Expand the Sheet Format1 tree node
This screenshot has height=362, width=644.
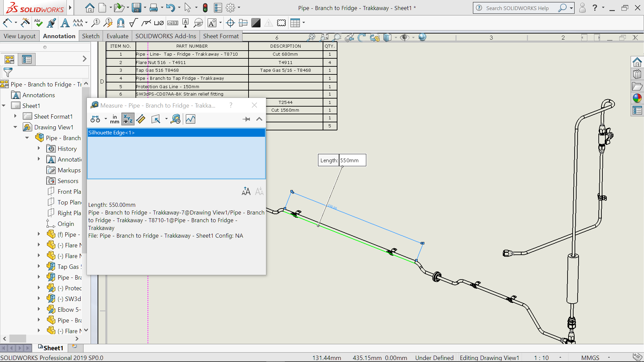pos(15,116)
